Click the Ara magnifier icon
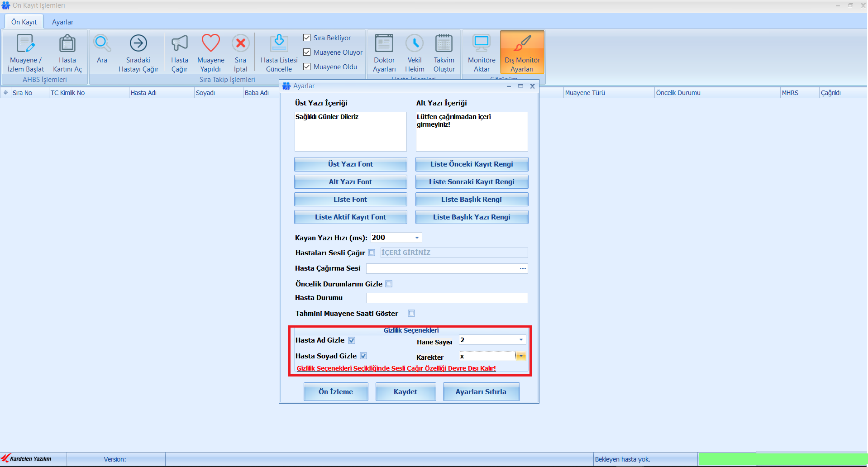868x467 pixels. coord(102,44)
